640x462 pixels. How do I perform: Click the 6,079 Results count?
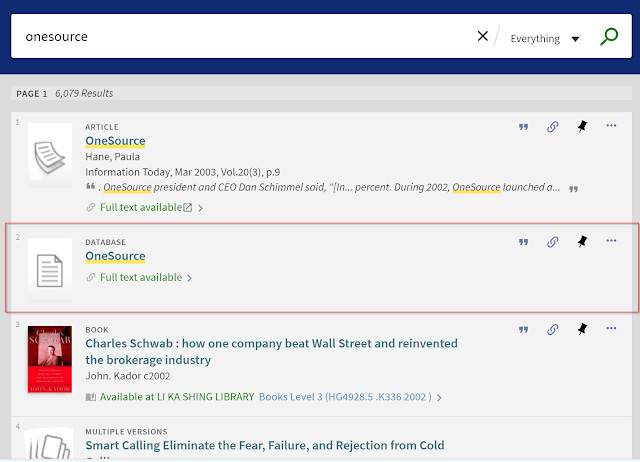[x=84, y=93]
